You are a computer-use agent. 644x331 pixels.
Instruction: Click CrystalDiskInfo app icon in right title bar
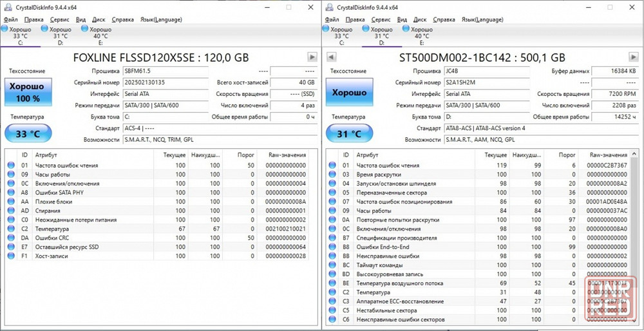pyautogui.click(x=328, y=7)
